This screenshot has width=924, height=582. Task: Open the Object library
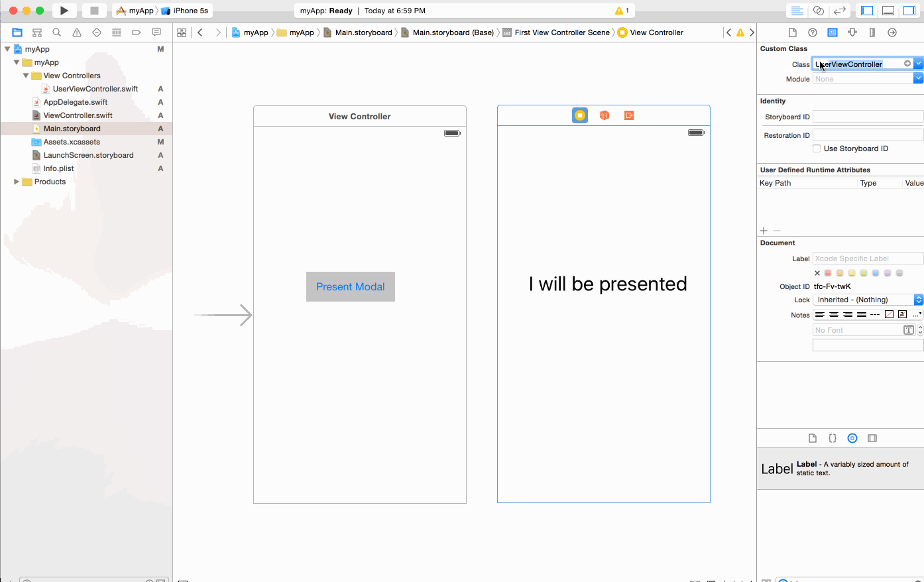pos(852,438)
